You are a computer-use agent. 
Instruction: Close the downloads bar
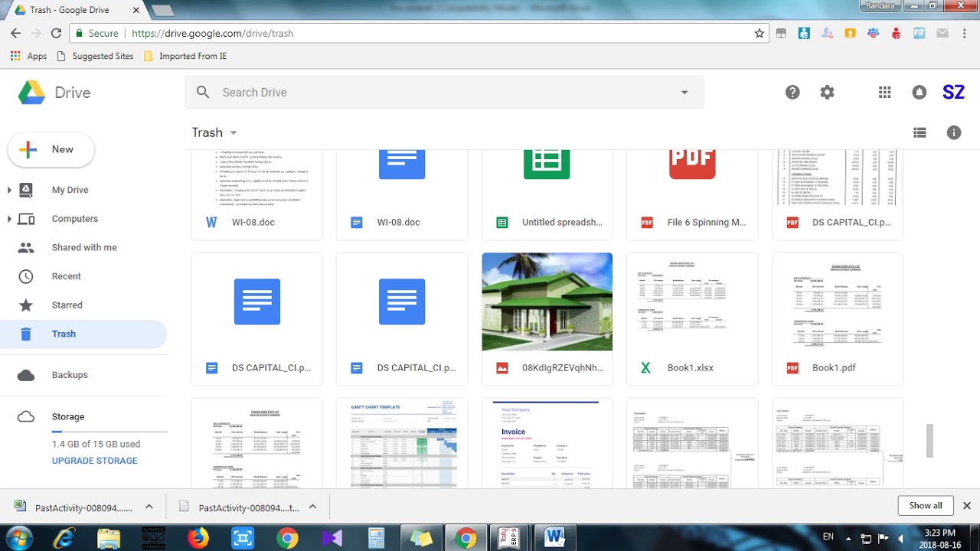[x=966, y=506]
